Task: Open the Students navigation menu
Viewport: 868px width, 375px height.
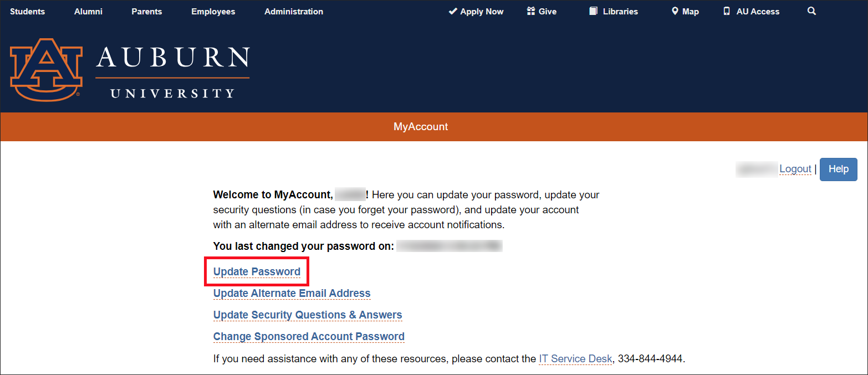Action: point(27,11)
